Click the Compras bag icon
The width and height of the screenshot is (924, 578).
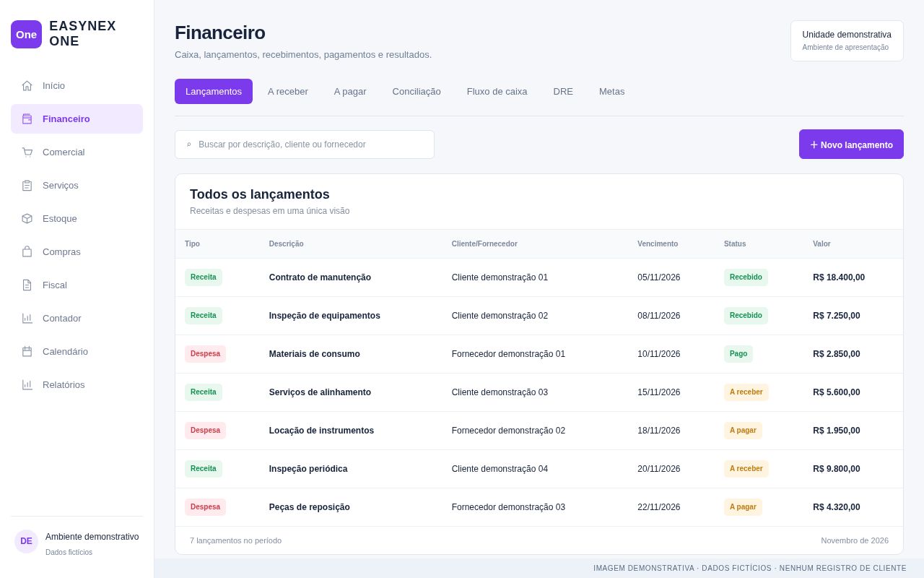[x=27, y=251]
